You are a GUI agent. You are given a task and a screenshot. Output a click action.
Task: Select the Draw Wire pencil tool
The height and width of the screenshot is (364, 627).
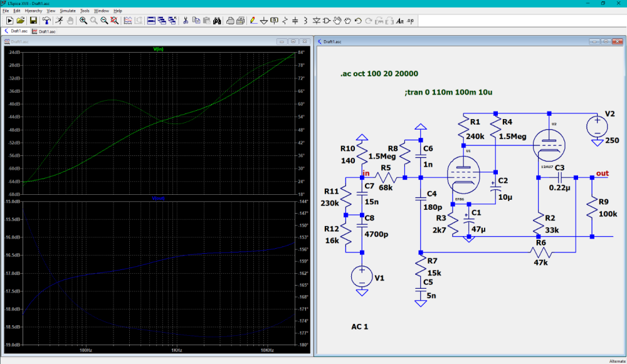pos(253,21)
